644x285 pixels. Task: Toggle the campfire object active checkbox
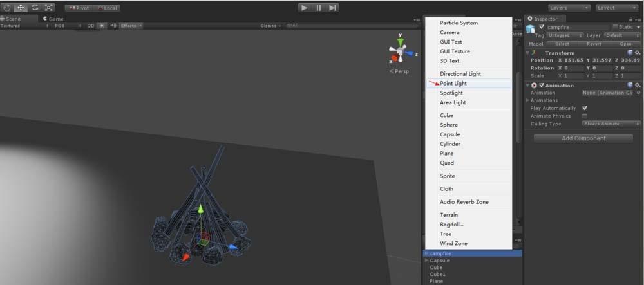(542, 27)
